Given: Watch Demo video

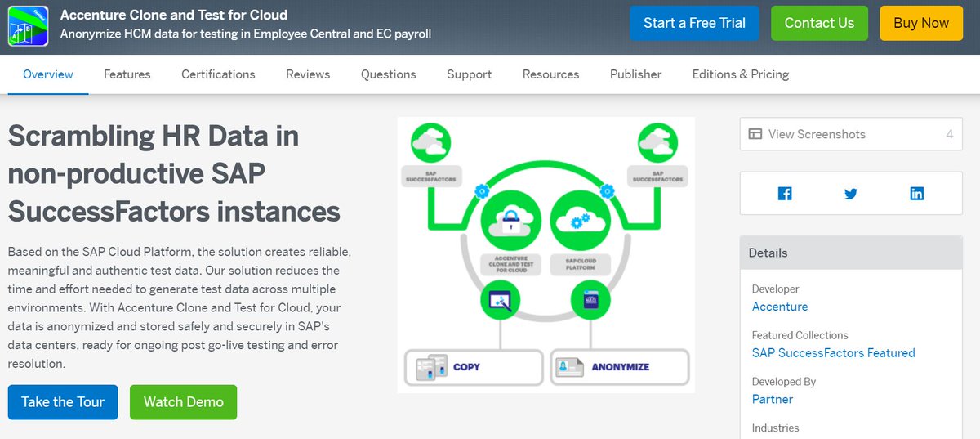Looking at the screenshot, I should pyautogui.click(x=184, y=402).
